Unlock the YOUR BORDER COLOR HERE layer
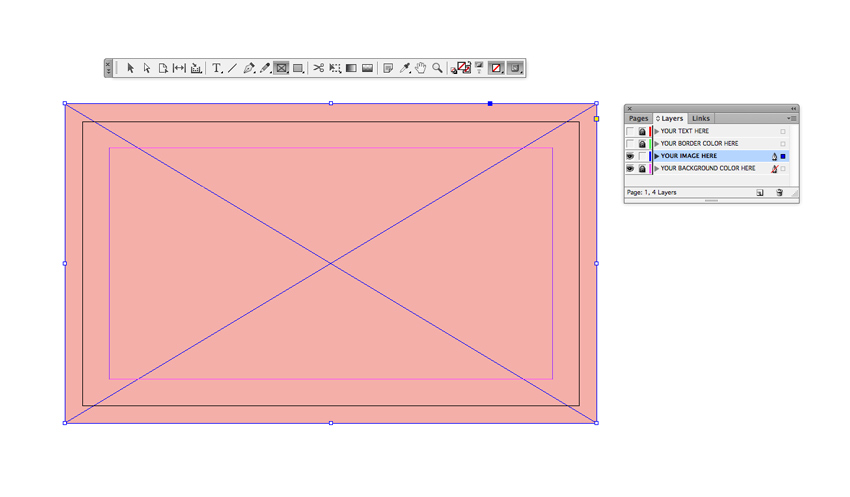The width and height of the screenshot is (850, 497). click(x=642, y=144)
